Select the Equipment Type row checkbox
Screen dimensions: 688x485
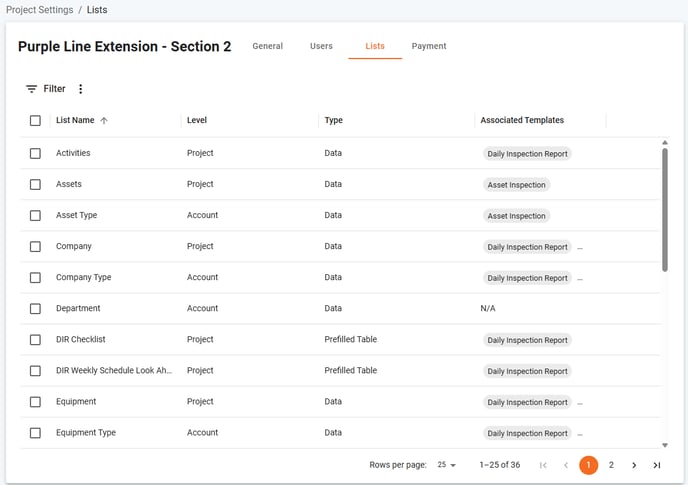point(35,433)
